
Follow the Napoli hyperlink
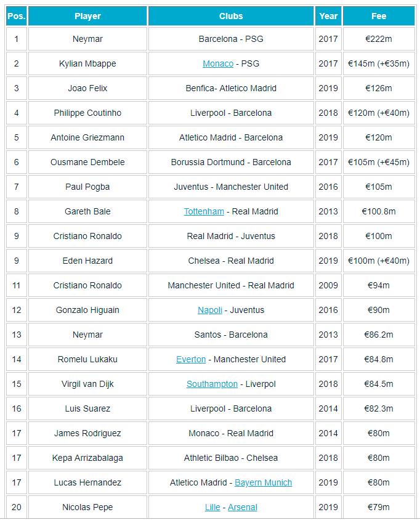[x=210, y=310]
